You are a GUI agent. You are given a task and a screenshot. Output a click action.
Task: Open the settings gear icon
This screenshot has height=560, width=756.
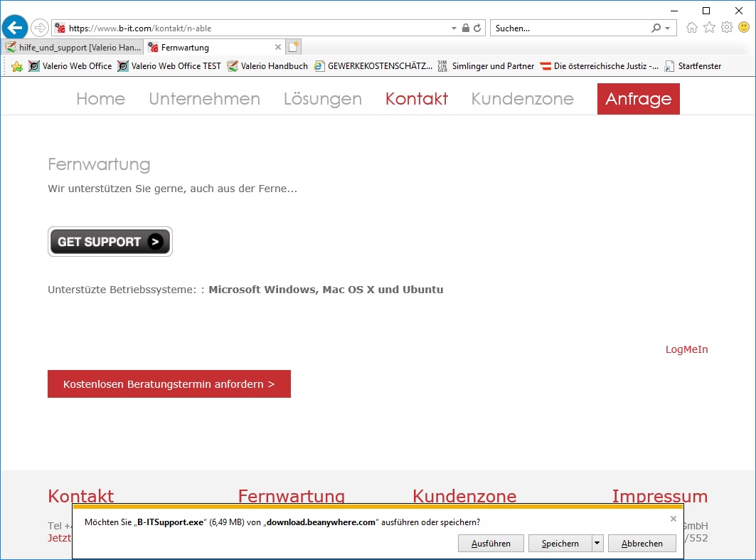(x=726, y=28)
